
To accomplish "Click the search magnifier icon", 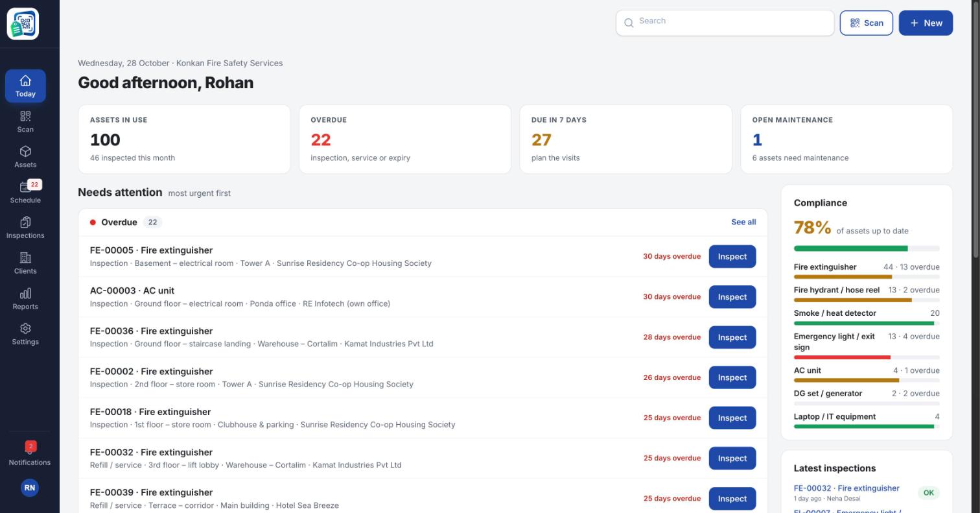I will 629,23.
